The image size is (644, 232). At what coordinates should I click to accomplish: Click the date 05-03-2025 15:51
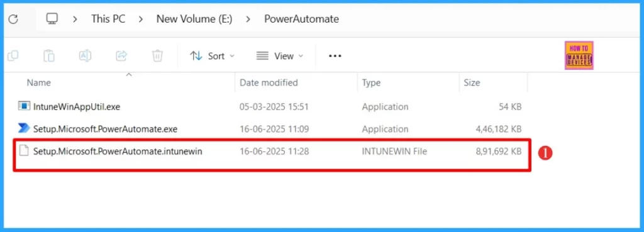click(x=274, y=107)
